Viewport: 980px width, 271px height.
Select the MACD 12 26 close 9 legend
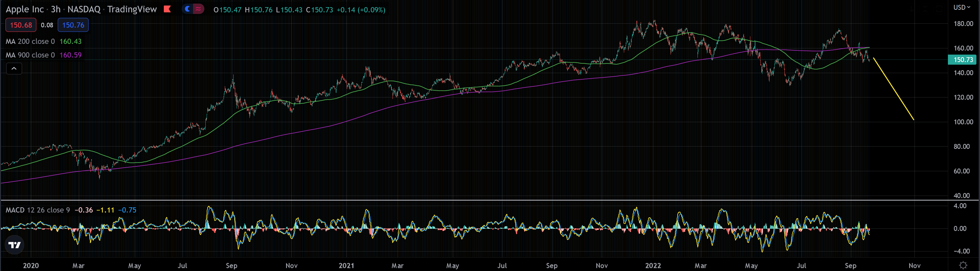point(38,210)
